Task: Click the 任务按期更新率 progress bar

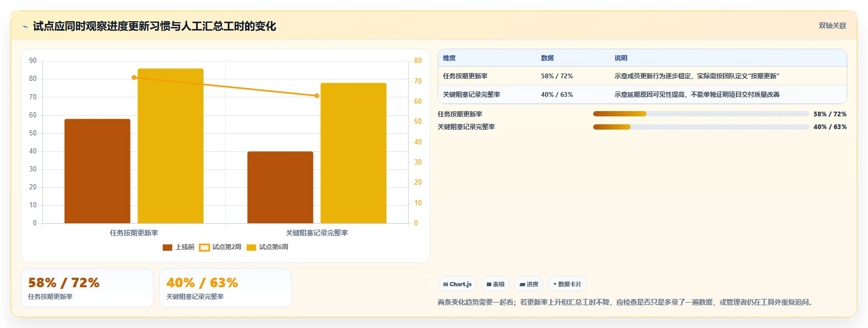Action: click(701, 114)
